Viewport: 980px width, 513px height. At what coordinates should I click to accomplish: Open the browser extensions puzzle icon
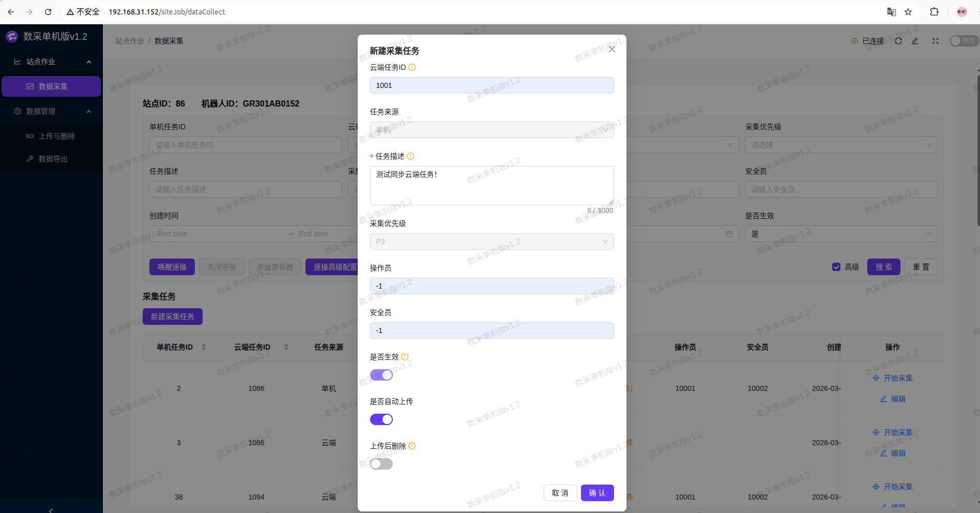coord(934,12)
